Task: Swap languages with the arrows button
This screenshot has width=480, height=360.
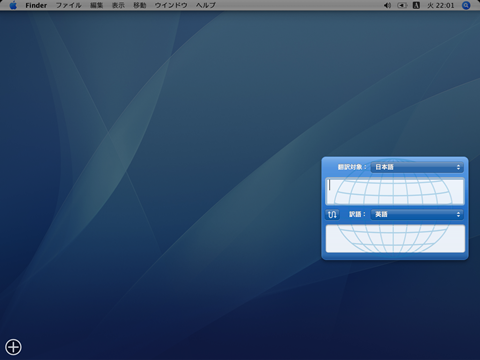Action: coord(332,214)
